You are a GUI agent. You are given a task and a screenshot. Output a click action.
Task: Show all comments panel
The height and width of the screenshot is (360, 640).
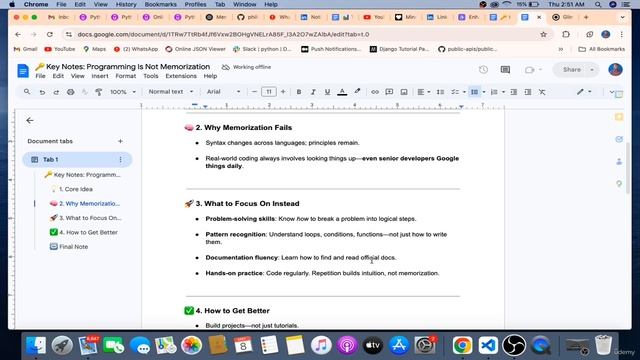click(x=505, y=70)
